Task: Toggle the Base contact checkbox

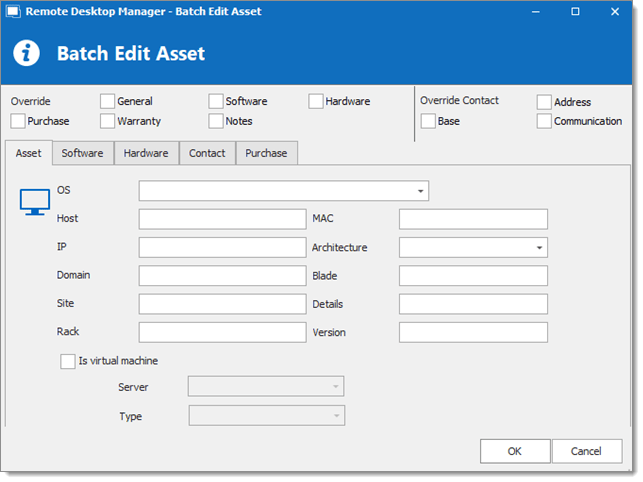Action: coord(428,121)
